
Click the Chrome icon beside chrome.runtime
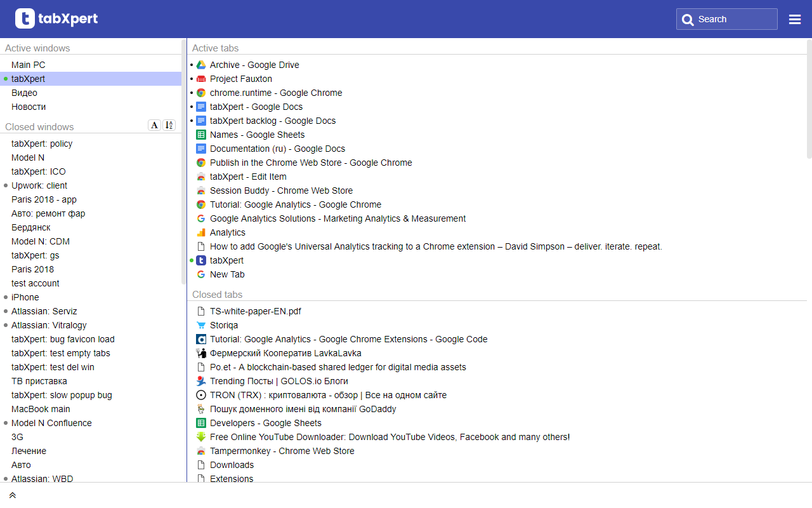point(201,93)
